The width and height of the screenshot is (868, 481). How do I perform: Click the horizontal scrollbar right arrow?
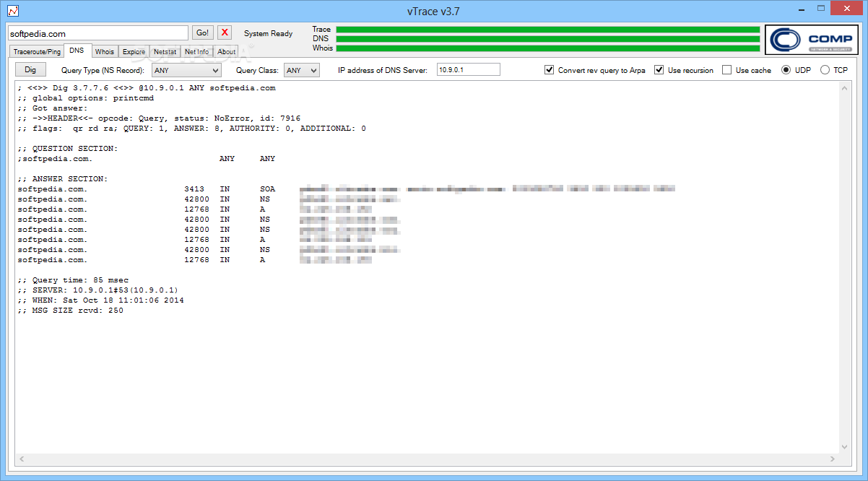(834, 459)
